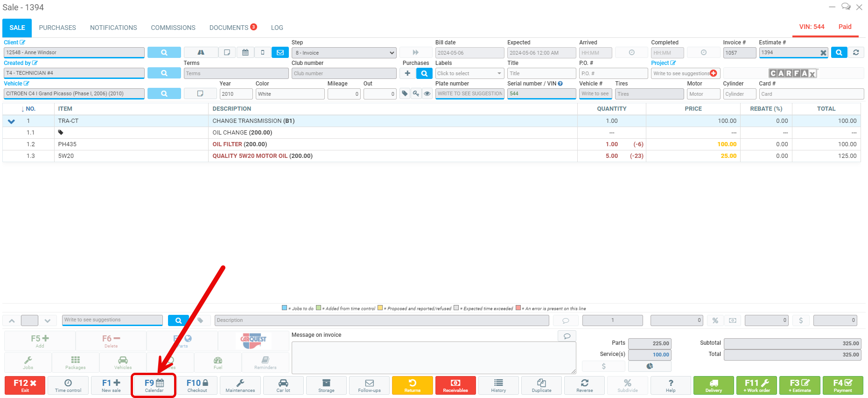Click the Car lot icon
This screenshot has width=868, height=398.
283,385
